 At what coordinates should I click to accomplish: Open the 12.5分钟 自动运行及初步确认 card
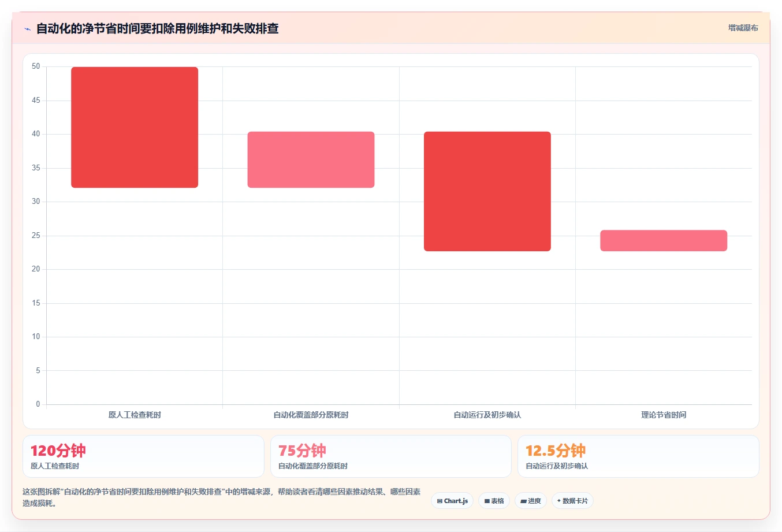638,456
